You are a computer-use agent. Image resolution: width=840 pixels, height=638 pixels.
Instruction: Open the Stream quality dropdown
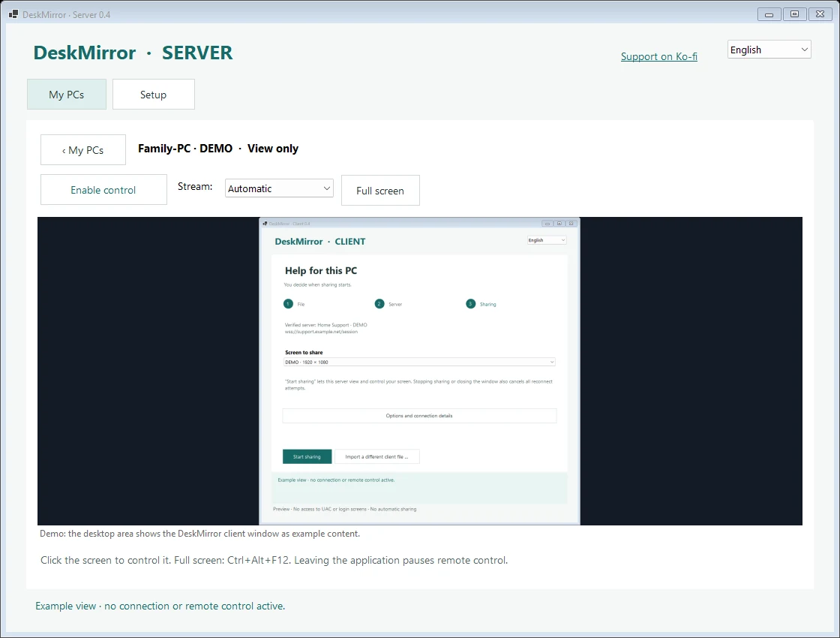(279, 188)
